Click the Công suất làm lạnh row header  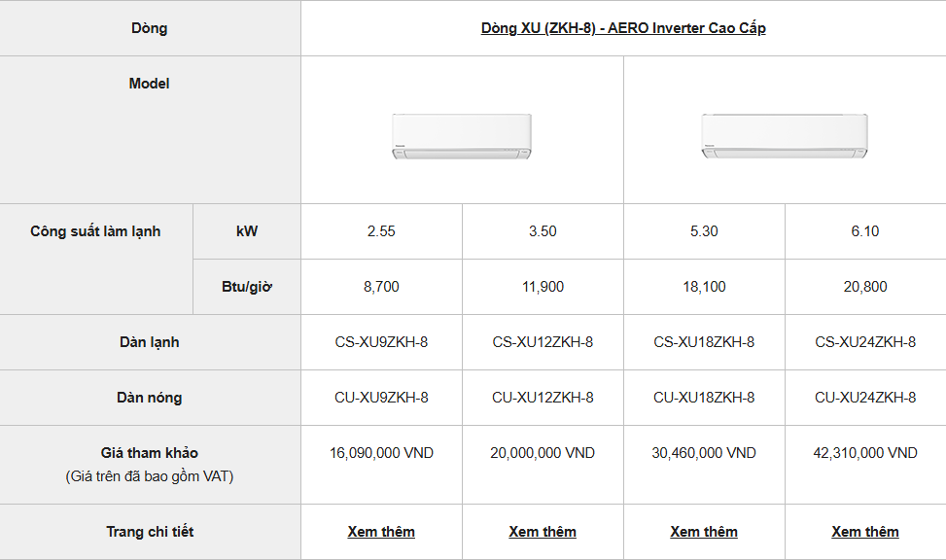95,231
